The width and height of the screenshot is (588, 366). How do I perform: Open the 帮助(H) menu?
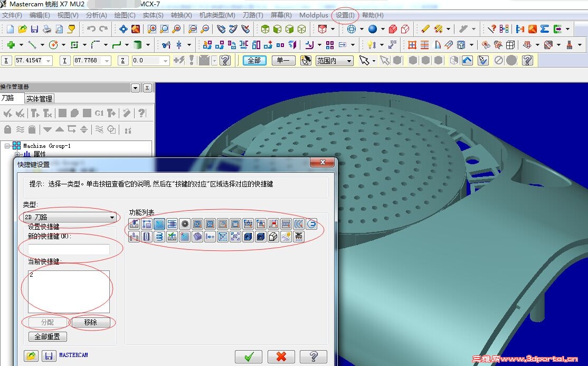373,15
